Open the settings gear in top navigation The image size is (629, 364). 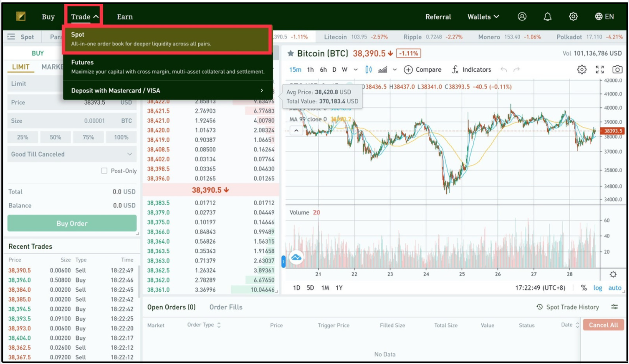pos(573,17)
